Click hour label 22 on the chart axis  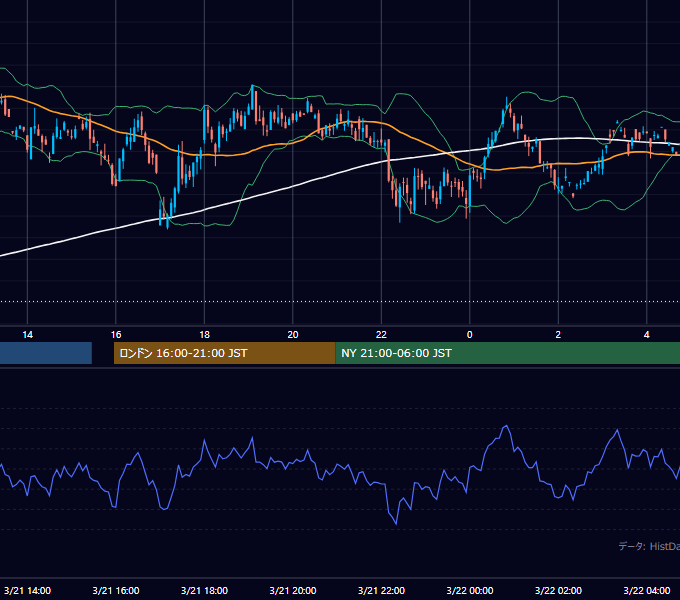tap(381, 335)
